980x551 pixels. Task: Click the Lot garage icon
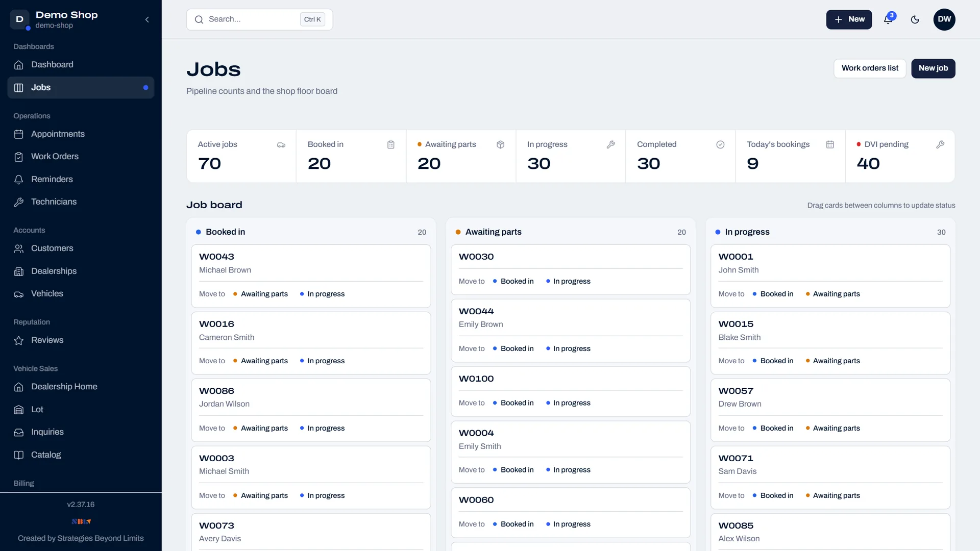(19, 410)
